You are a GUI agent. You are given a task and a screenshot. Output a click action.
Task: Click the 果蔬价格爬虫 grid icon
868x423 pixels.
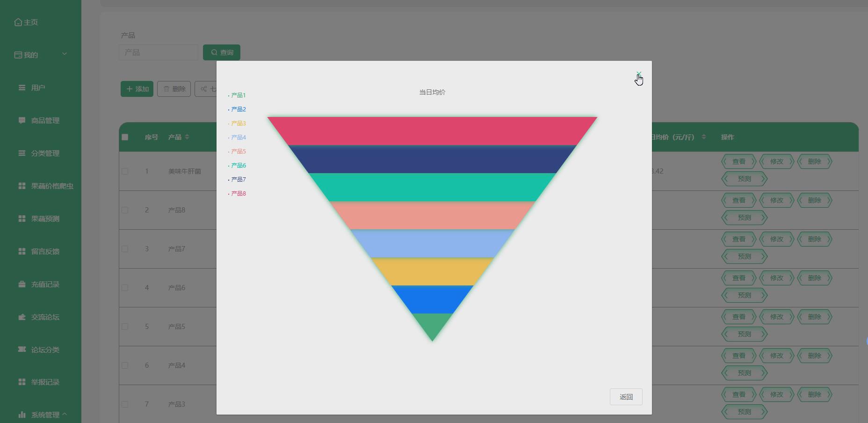click(x=22, y=186)
